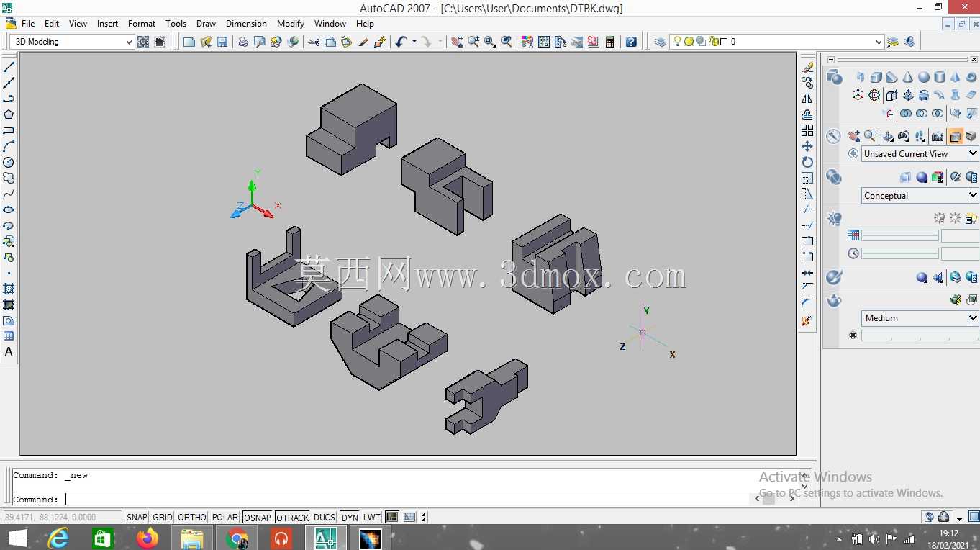
Task: Open the Dimension menu
Action: coord(246,23)
